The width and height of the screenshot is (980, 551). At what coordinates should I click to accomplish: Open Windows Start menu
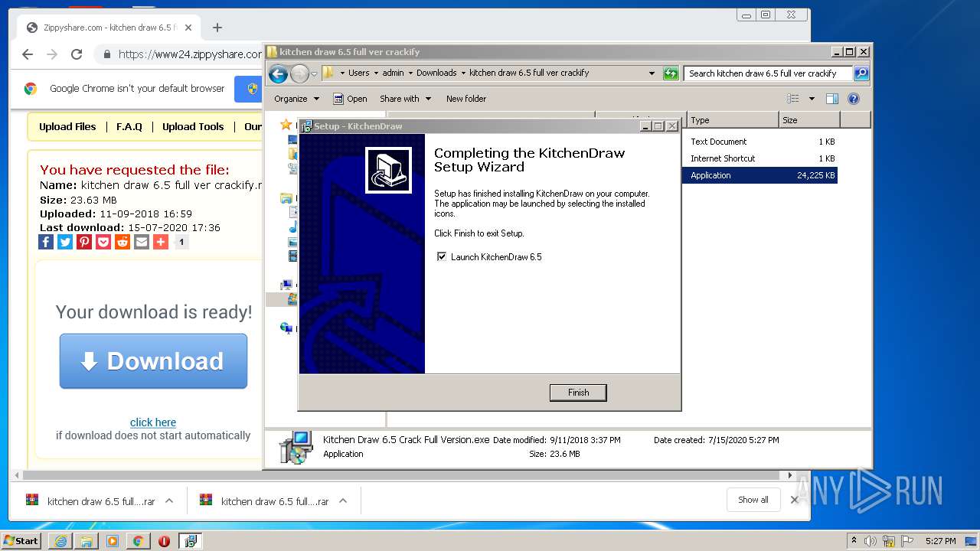21,540
